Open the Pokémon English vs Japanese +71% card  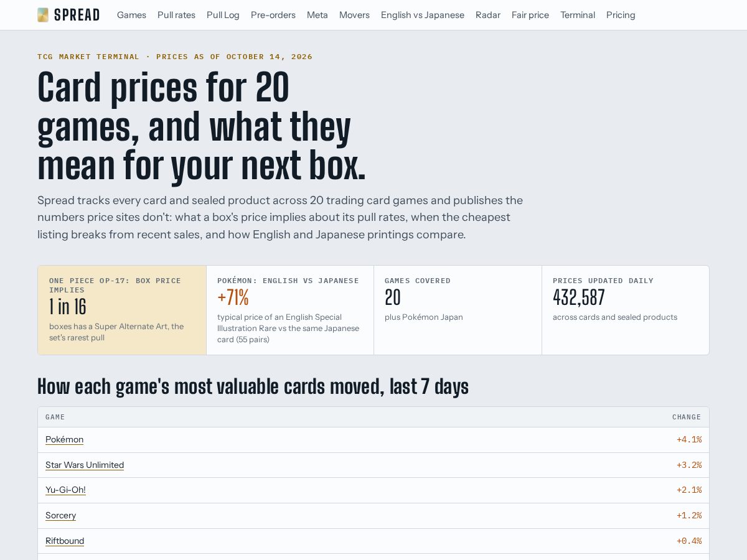tap(290, 310)
